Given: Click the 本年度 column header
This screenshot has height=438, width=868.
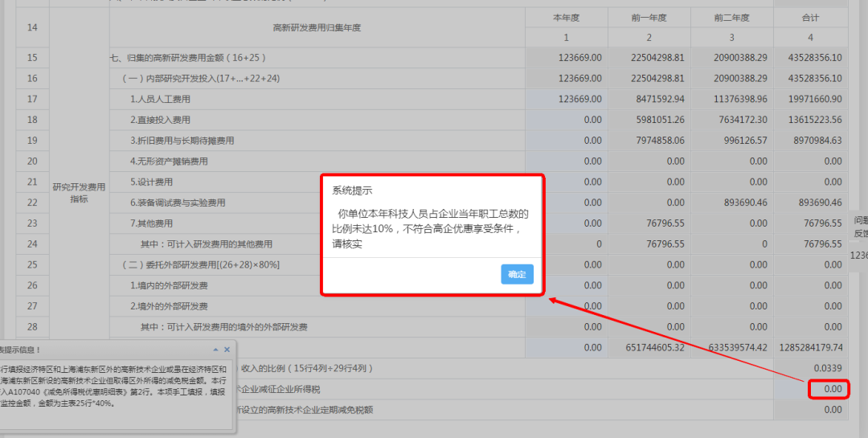Looking at the screenshot, I should pyautogui.click(x=566, y=18).
